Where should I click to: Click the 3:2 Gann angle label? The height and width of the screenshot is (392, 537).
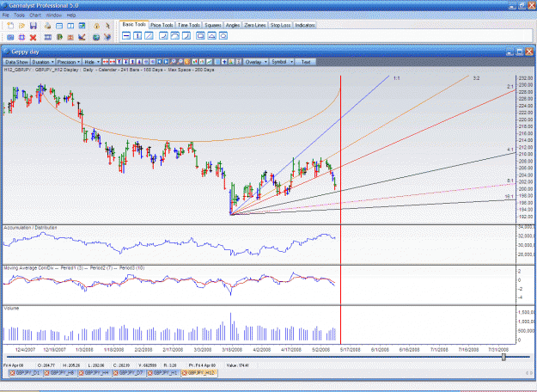(x=476, y=78)
